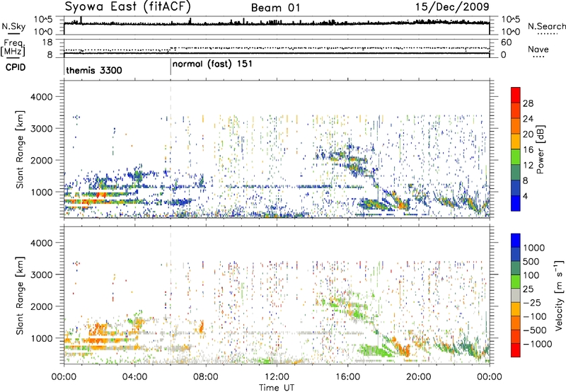Click the velocity panel 'Slant Range [km]' label
566x392 pixels.
coord(20,295)
